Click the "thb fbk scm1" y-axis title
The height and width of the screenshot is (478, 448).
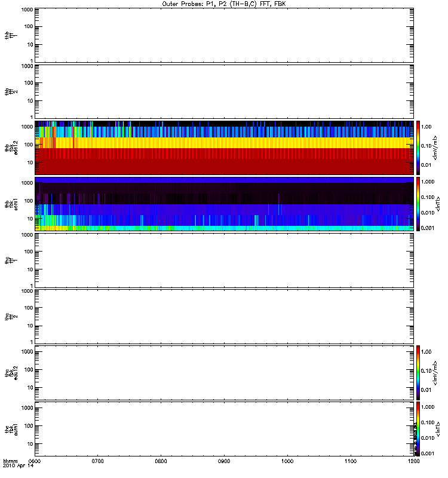pyautogui.click(x=11, y=204)
